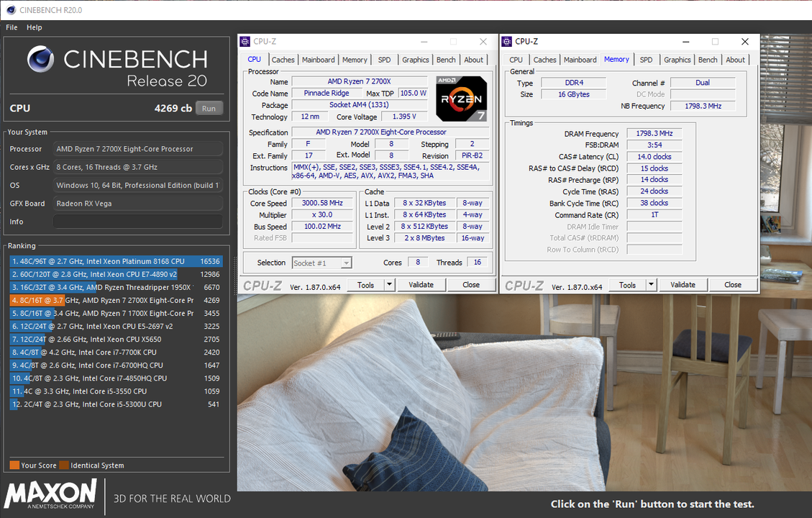
Task: Select ranking row Intel Core i5-5300U CPU
Action: tap(117, 404)
